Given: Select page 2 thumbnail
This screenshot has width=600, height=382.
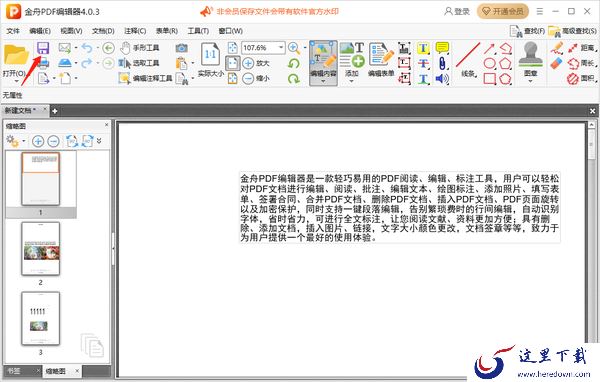Looking at the screenshot, I should (41, 248).
